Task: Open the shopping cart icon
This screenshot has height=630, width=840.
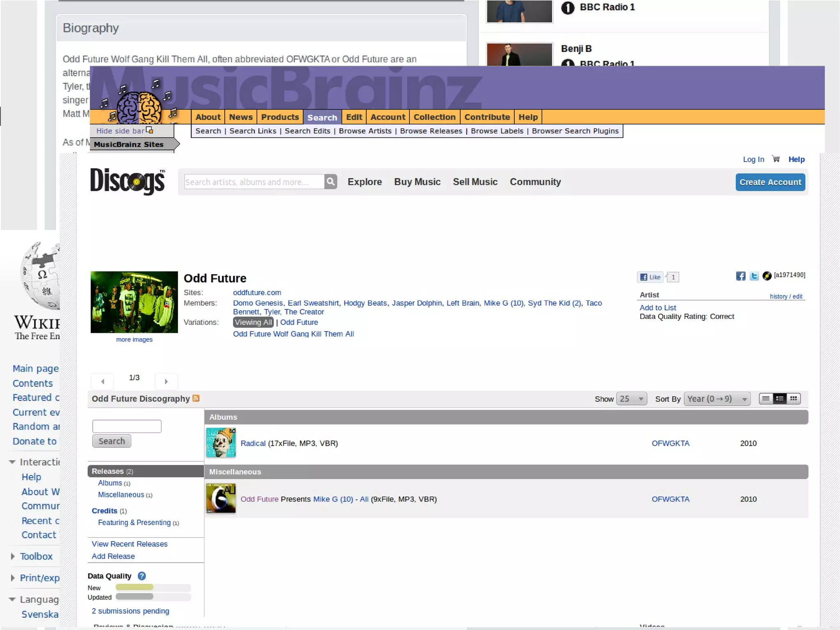Action: [776, 159]
